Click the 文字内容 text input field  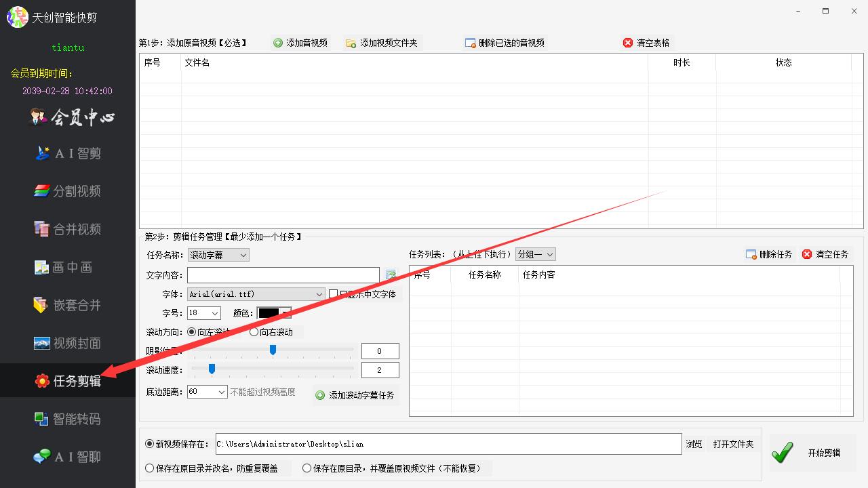pyautogui.click(x=283, y=275)
